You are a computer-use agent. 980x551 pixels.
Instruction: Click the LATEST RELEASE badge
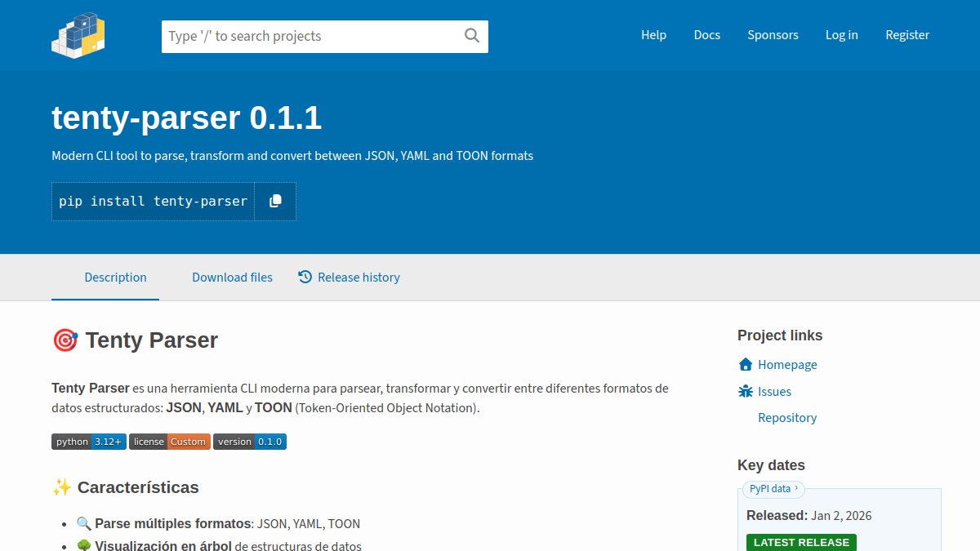click(801, 542)
